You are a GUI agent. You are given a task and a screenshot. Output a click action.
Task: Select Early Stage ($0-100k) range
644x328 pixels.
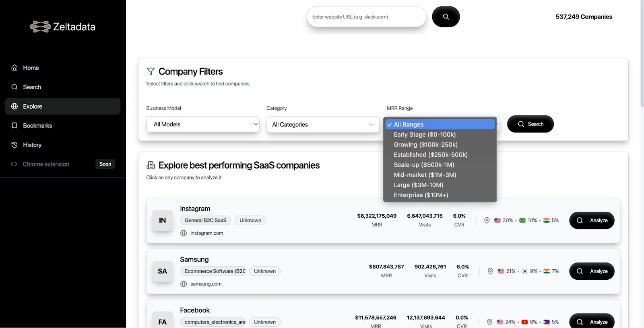coord(440,134)
